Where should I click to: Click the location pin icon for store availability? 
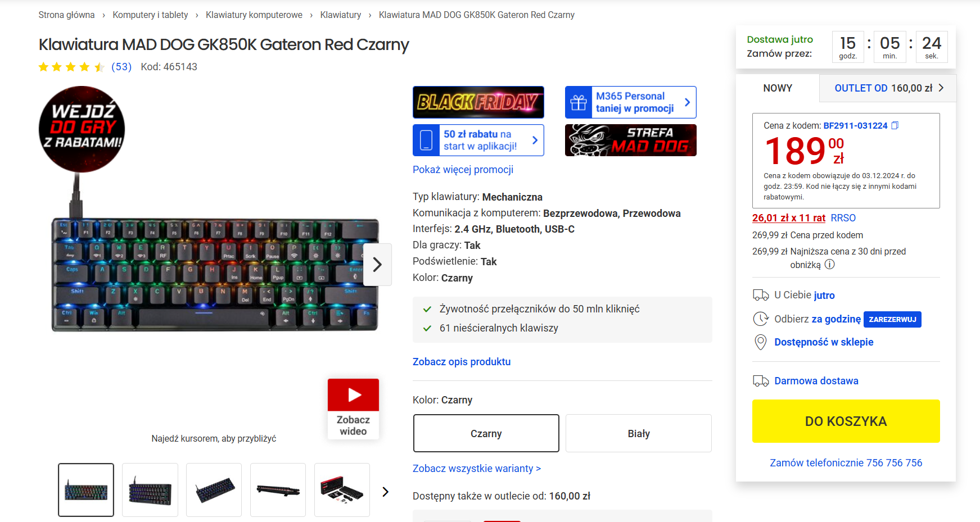click(x=761, y=342)
